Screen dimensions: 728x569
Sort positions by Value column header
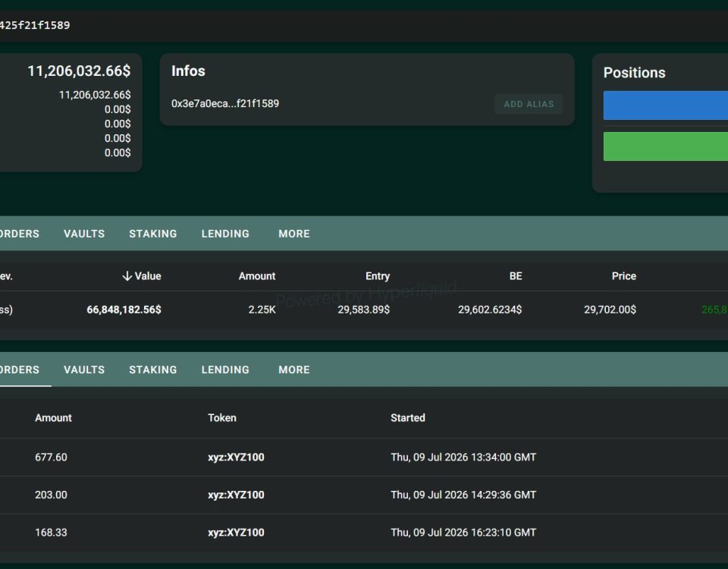pos(142,276)
